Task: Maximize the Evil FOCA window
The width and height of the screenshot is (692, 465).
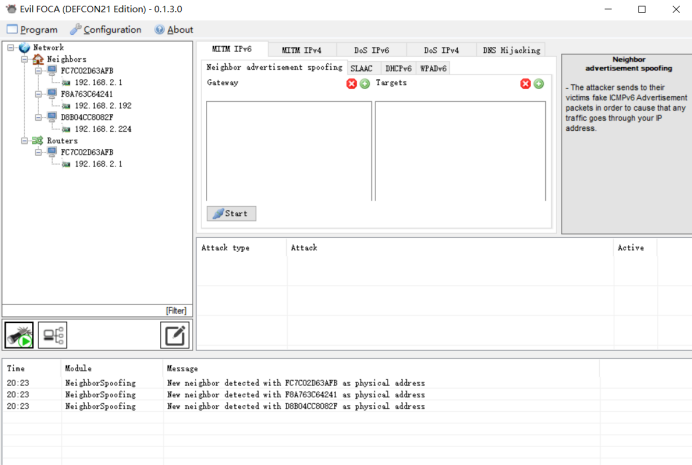Action: coord(642,9)
